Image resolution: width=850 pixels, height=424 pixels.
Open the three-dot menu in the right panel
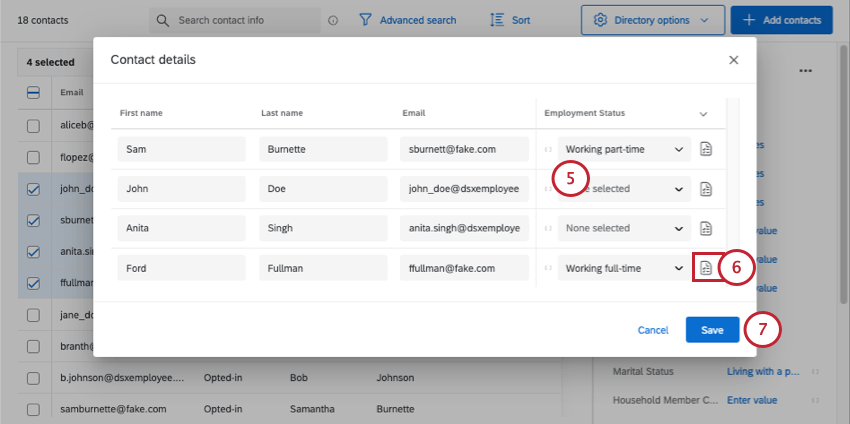pos(806,70)
